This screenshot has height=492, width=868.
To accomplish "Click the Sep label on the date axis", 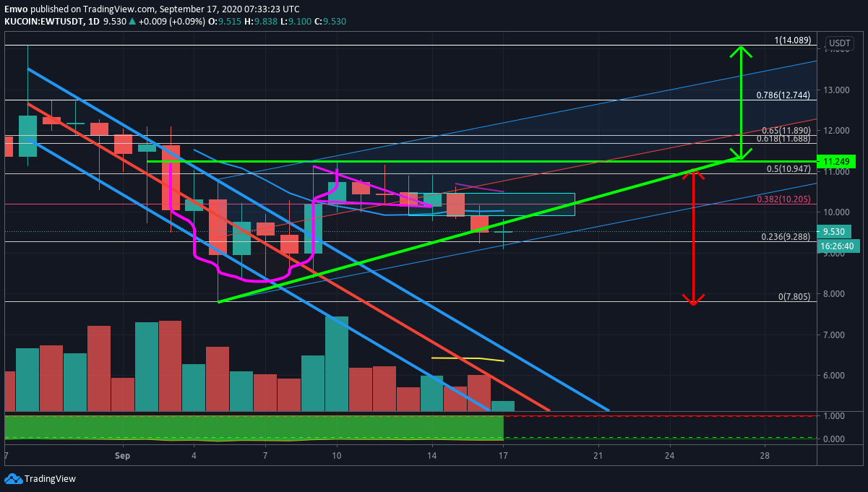I will 122,456.
